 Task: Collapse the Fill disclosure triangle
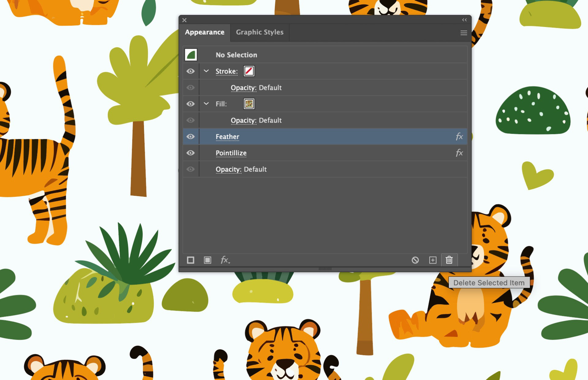pyautogui.click(x=206, y=104)
